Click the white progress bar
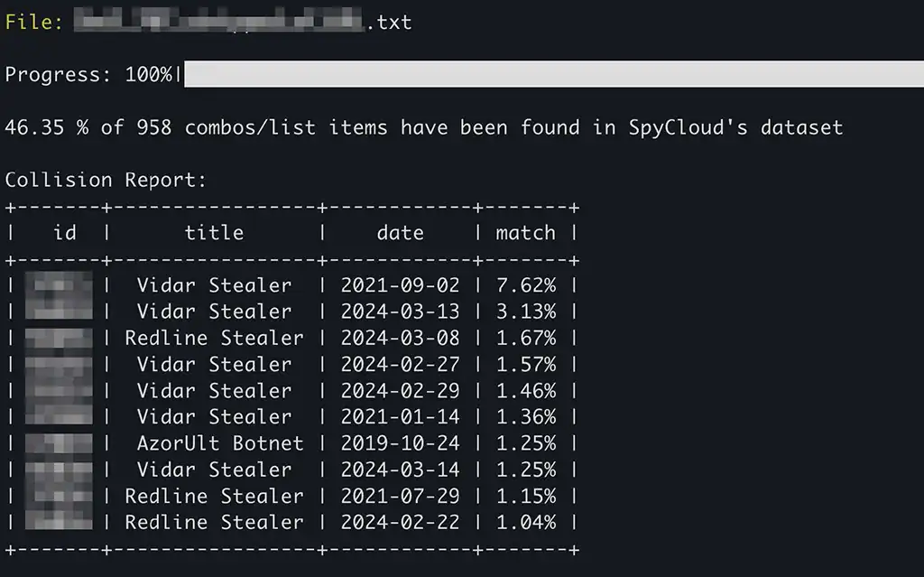This screenshot has height=577, width=924. pyautogui.click(x=552, y=74)
